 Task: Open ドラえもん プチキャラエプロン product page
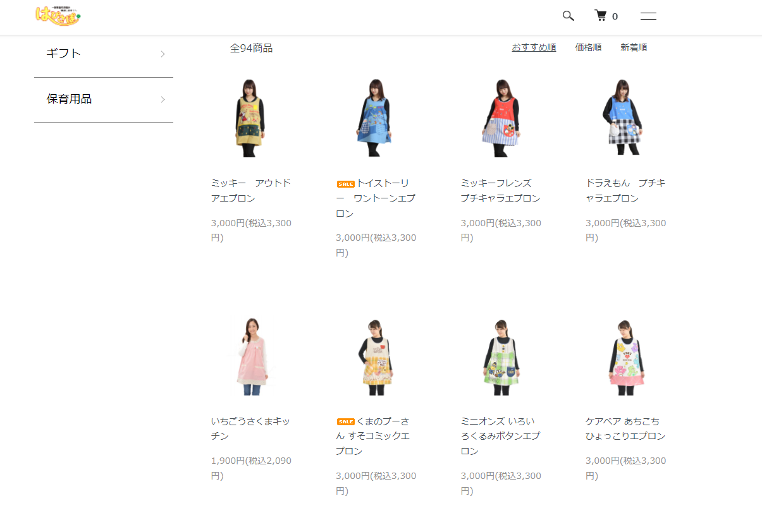(625, 190)
